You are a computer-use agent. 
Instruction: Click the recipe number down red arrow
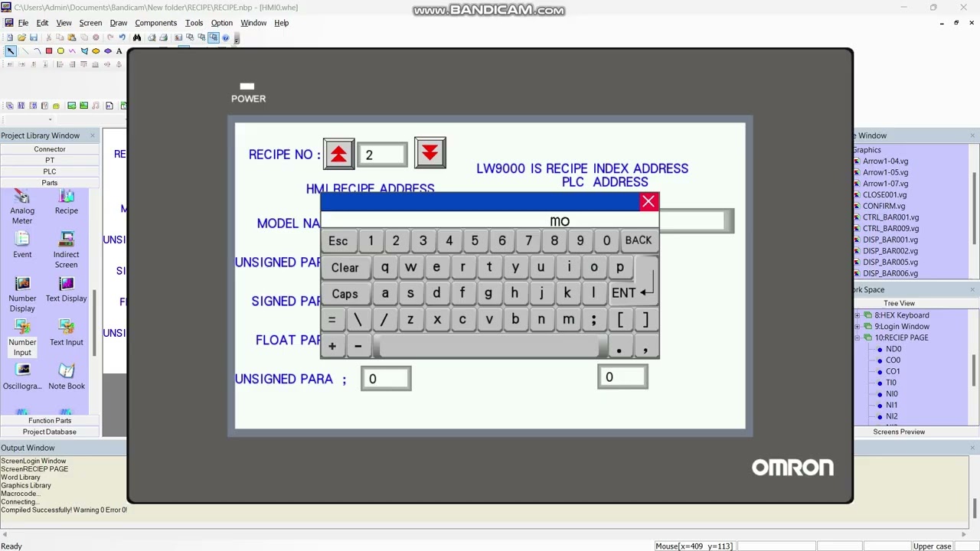point(430,153)
